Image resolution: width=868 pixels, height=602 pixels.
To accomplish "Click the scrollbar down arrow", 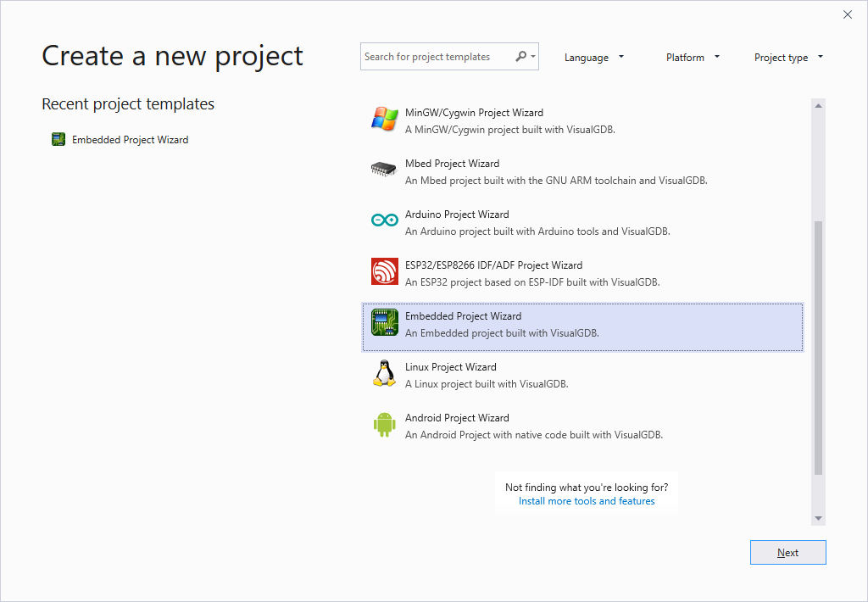I will pyautogui.click(x=818, y=518).
